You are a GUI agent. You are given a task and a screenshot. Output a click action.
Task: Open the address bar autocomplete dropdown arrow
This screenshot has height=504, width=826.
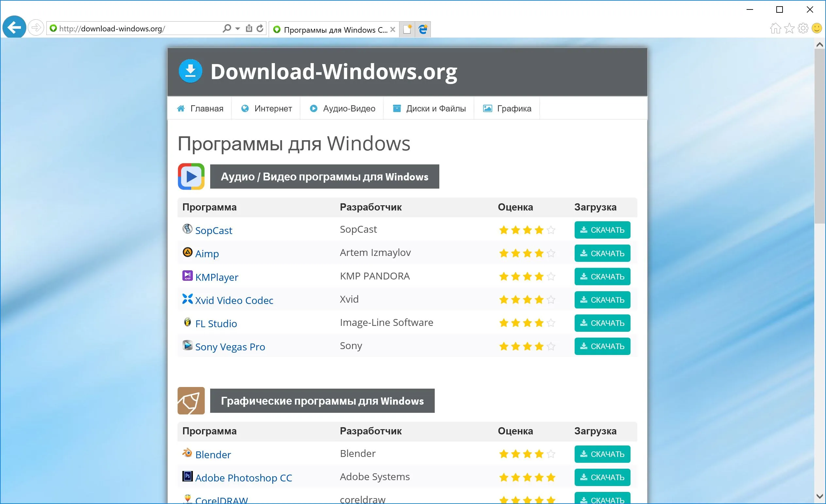238,28
